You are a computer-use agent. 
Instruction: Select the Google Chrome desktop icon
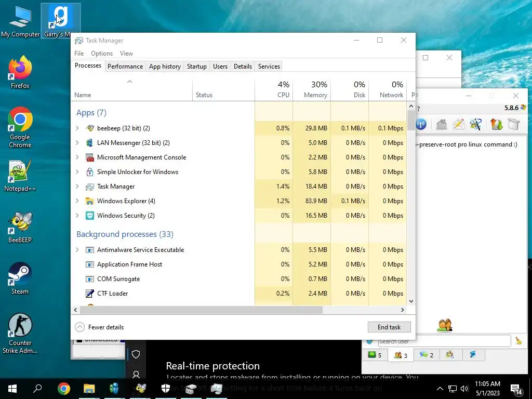click(20, 128)
